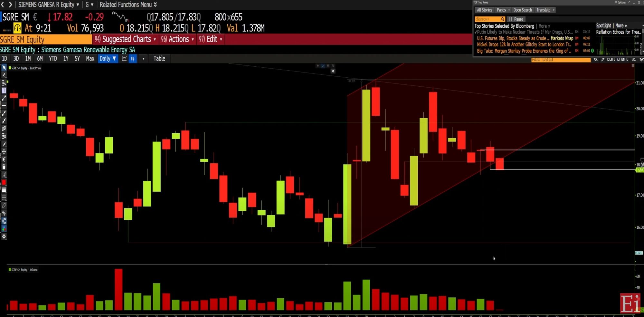Switch to the Table view
Viewport: 644px width, 317px height.
(159, 59)
